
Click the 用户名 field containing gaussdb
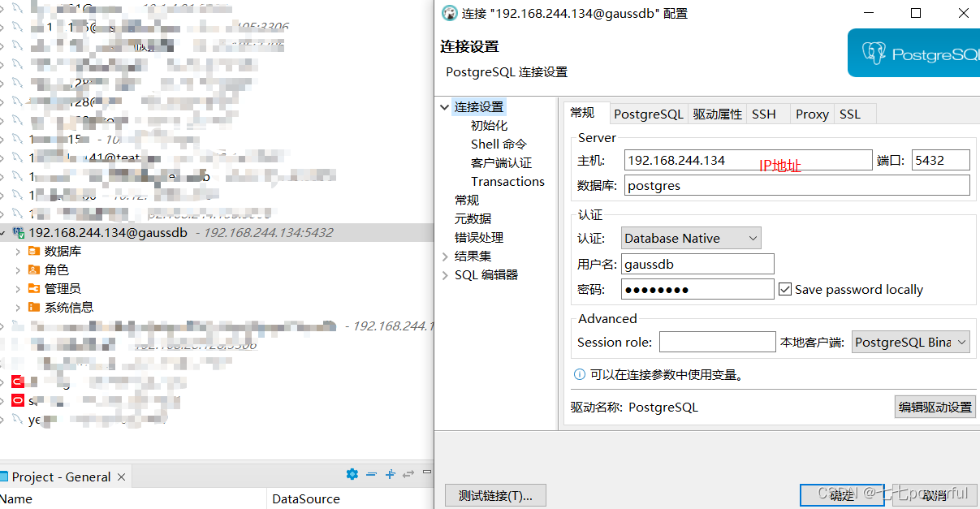[x=697, y=264]
